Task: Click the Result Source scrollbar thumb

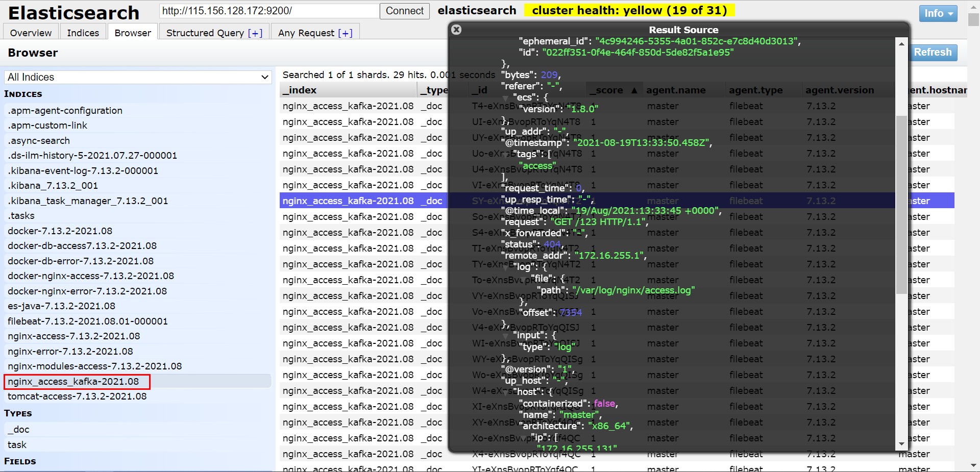Action: pyautogui.click(x=901, y=204)
